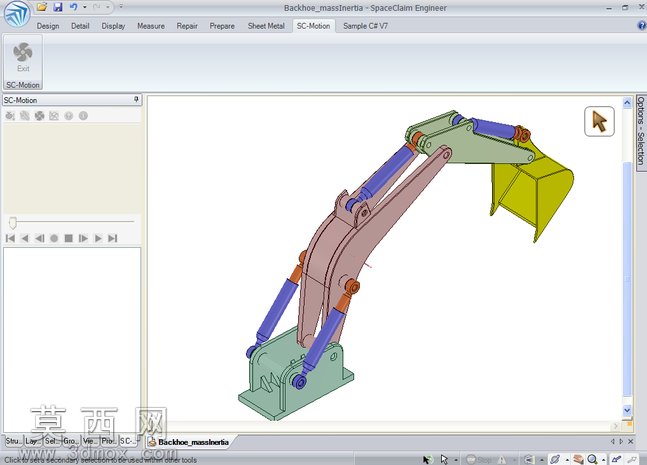Switch to the Selection panel tab

coord(52,441)
